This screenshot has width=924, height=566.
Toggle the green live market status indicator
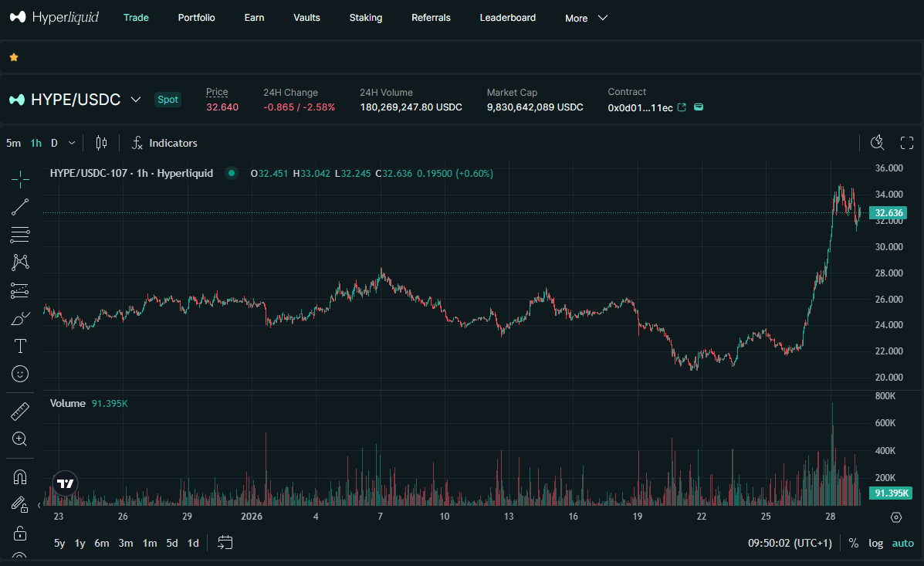click(x=232, y=173)
